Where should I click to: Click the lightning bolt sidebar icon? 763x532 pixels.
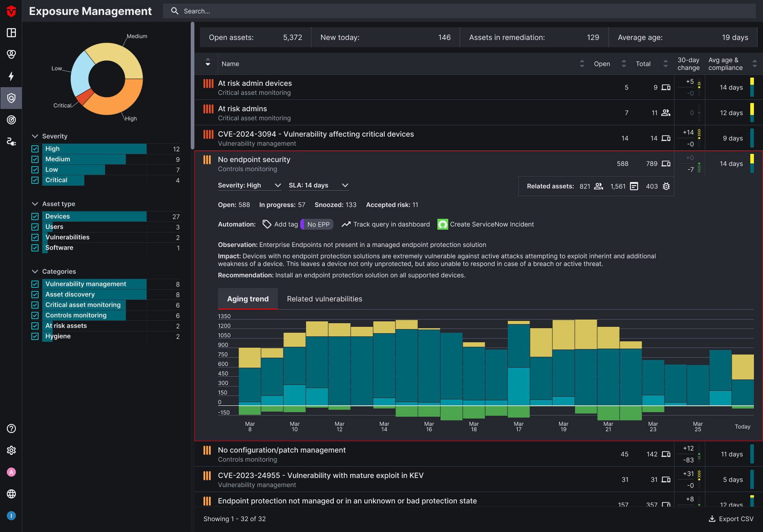pyautogui.click(x=11, y=76)
